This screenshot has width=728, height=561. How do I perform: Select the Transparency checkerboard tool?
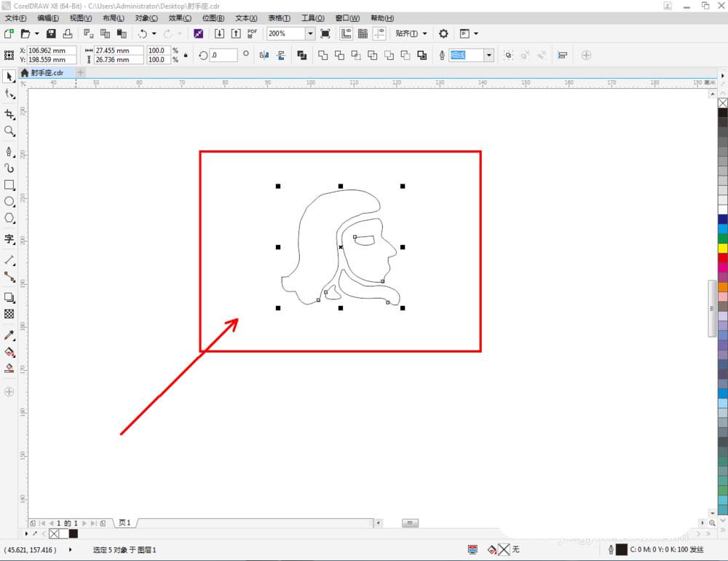(9, 314)
